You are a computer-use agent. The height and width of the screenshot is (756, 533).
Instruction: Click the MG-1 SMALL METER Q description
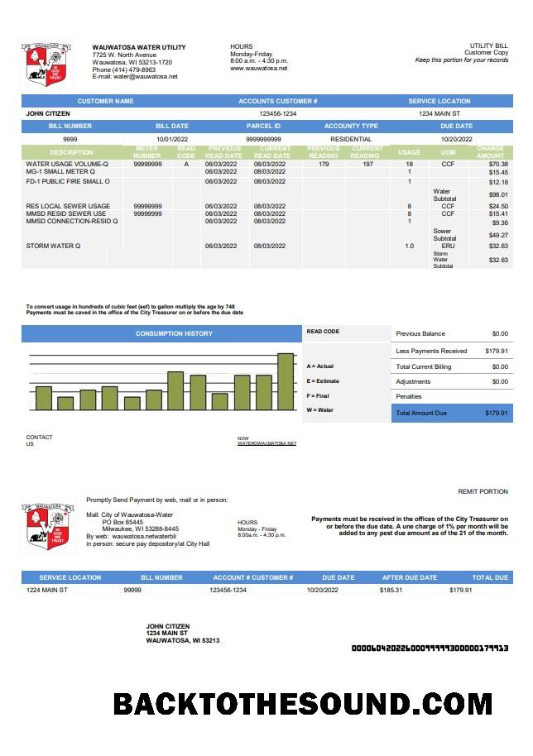coord(60,172)
